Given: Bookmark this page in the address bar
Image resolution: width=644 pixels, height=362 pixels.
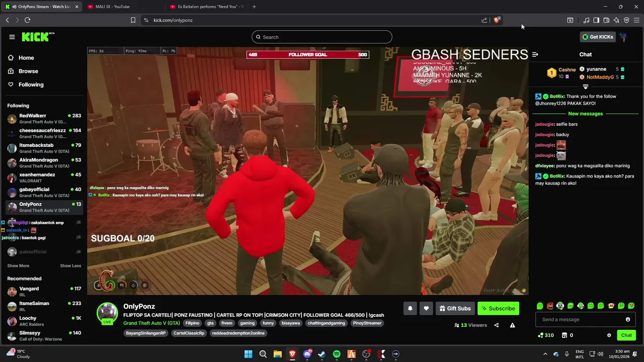Looking at the screenshot, I should point(133,20).
